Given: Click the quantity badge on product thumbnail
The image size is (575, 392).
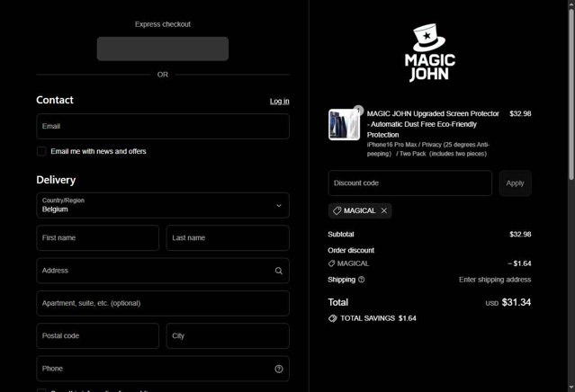Looking at the screenshot, I should [x=358, y=110].
